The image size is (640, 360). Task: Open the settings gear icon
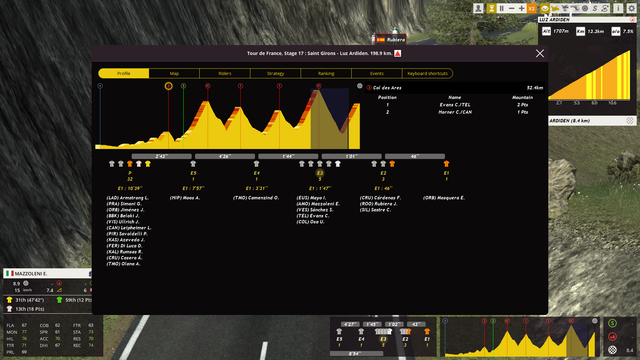[x=631, y=8]
